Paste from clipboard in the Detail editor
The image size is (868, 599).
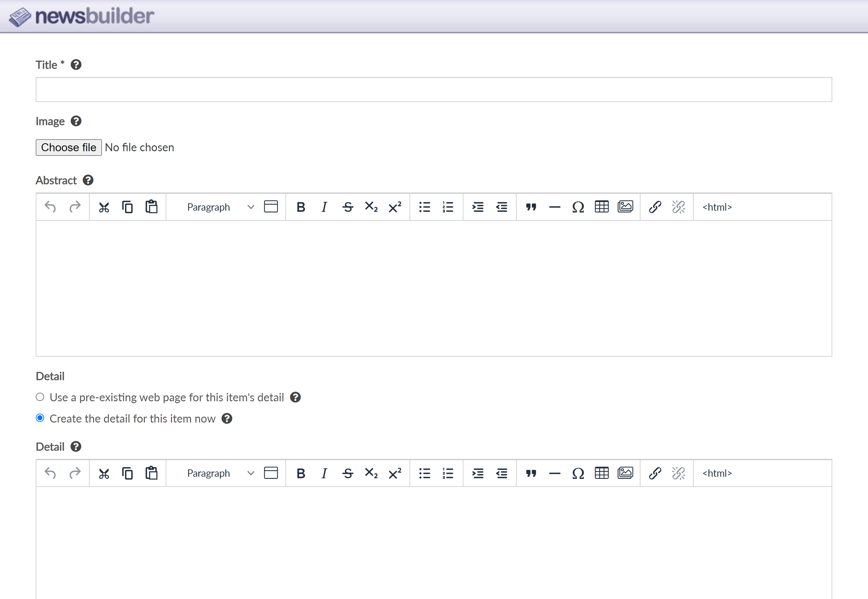(151, 473)
